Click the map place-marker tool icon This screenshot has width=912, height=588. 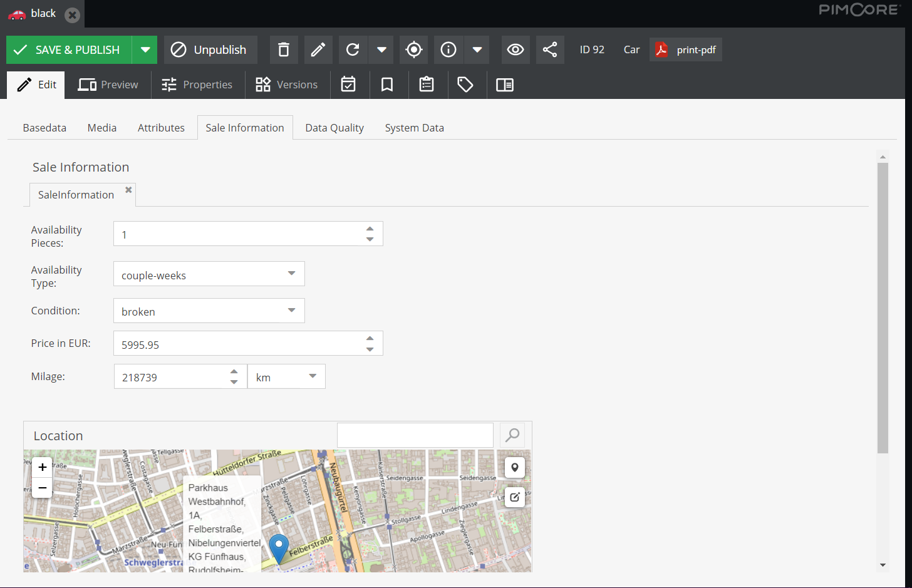(515, 467)
